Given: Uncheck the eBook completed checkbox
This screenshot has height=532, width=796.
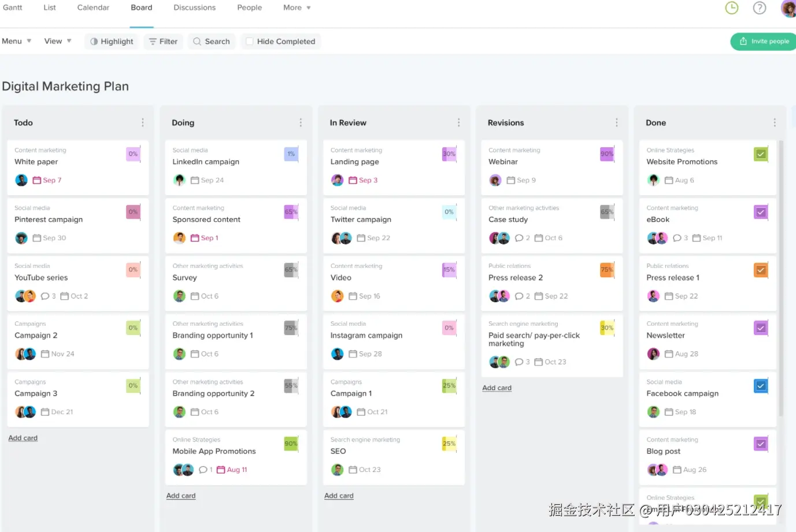Looking at the screenshot, I should click(761, 212).
